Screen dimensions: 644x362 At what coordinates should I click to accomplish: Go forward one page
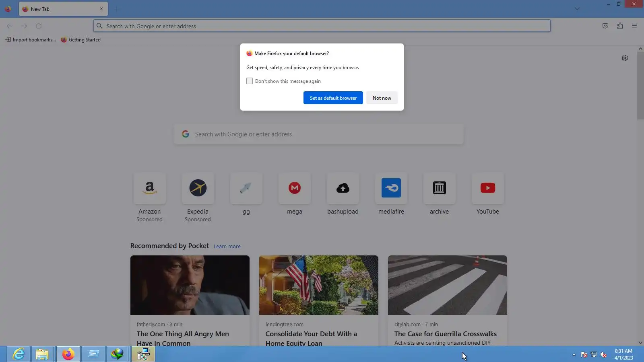coord(24,26)
